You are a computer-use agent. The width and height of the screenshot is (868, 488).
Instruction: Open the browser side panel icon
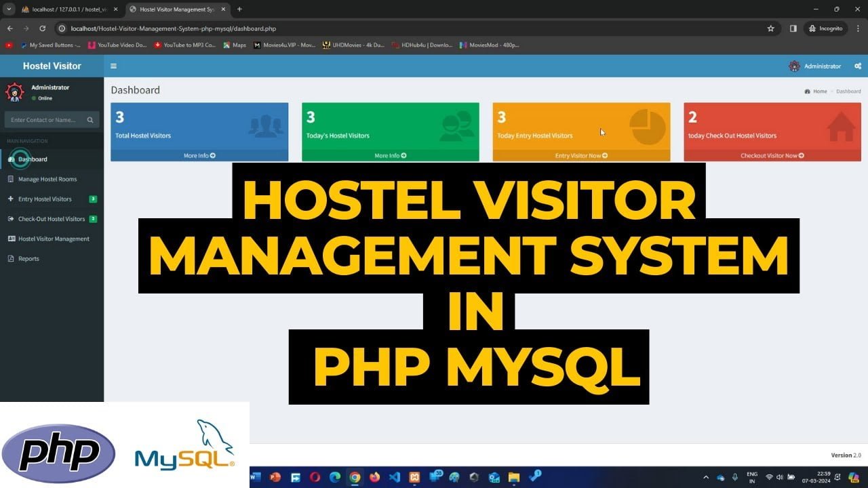793,28
